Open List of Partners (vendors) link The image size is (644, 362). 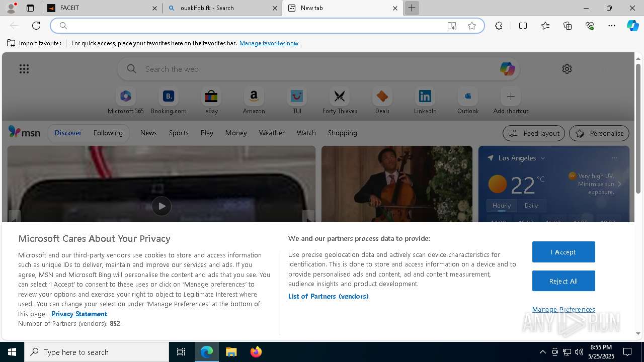pyautogui.click(x=329, y=296)
